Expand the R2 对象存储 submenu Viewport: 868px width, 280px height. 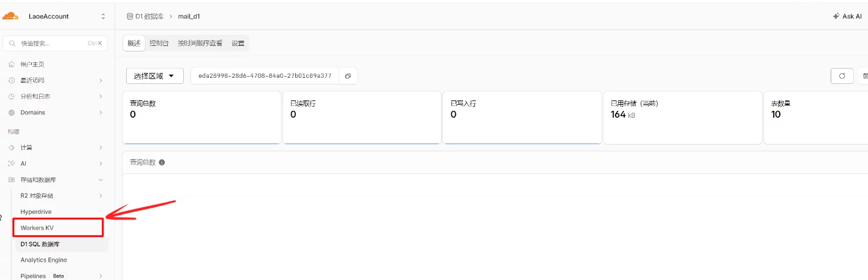pyautogui.click(x=100, y=195)
